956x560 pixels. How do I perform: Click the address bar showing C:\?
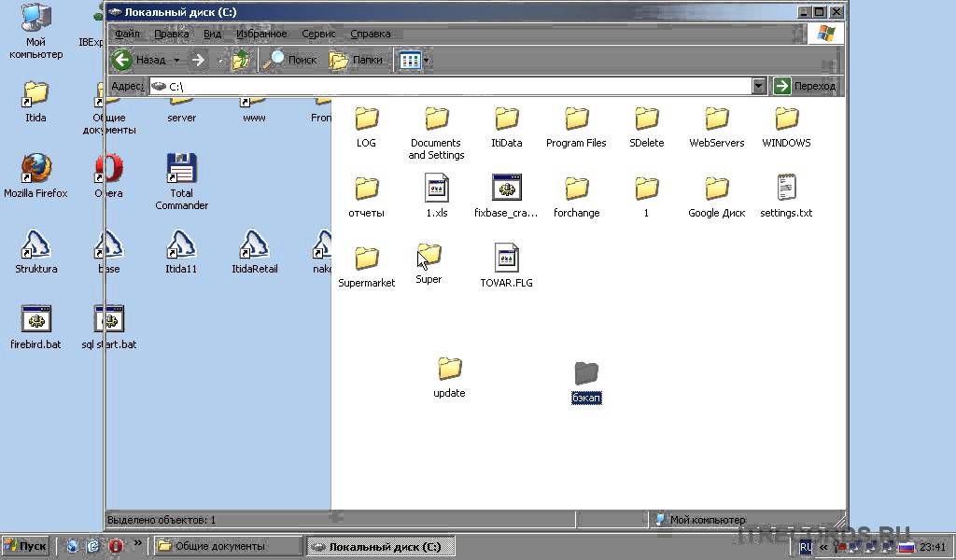(450, 87)
